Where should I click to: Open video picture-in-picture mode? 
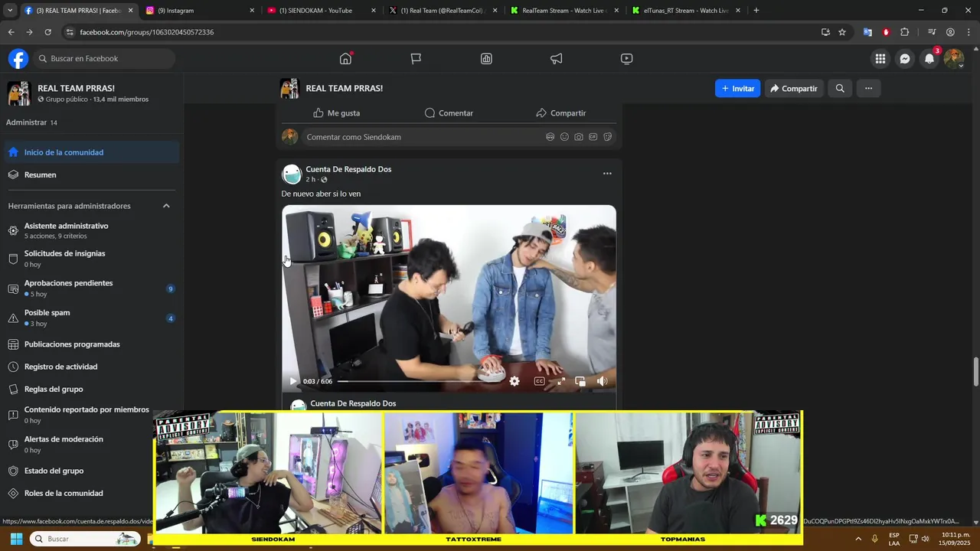coord(580,381)
